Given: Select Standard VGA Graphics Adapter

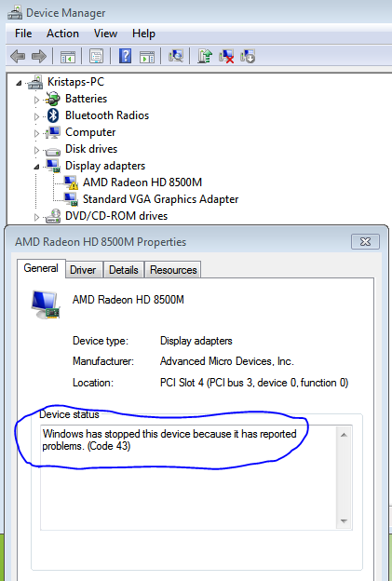Looking at the screenshot, I should 160,199.
